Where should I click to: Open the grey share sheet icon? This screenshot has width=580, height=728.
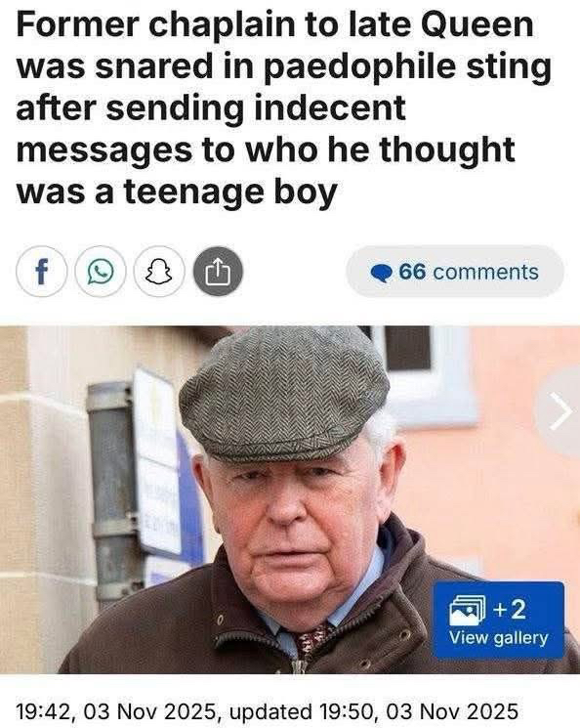coord(218,272)
